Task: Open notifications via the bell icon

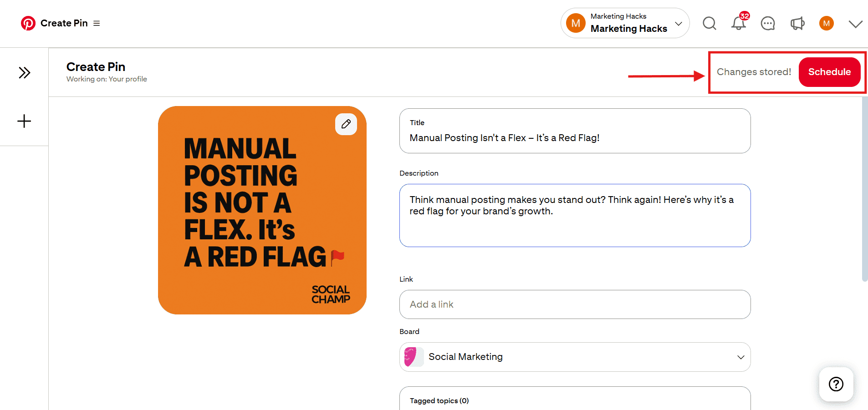Action: click(738, 23)
